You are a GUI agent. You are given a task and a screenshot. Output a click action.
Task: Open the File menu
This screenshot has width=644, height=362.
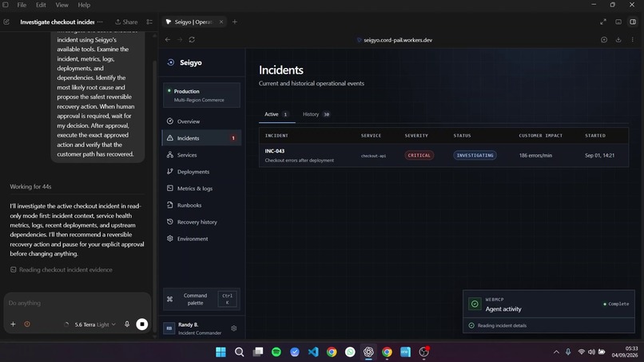click(x=22, y=5)
